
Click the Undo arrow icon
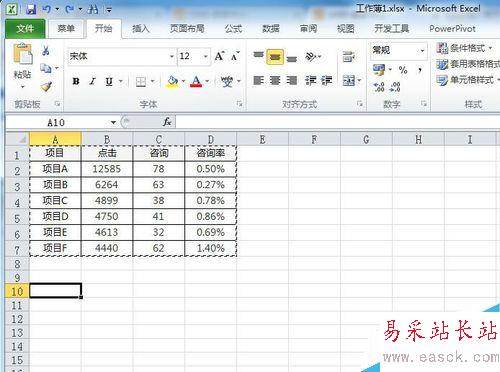(x=47, y=9)
